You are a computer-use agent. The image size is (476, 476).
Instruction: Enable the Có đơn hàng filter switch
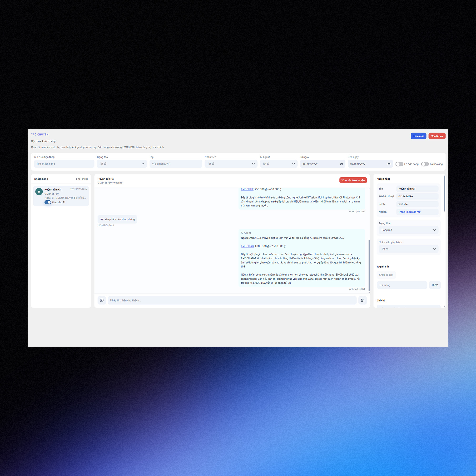pyautogui.click(x=399, y=164)
